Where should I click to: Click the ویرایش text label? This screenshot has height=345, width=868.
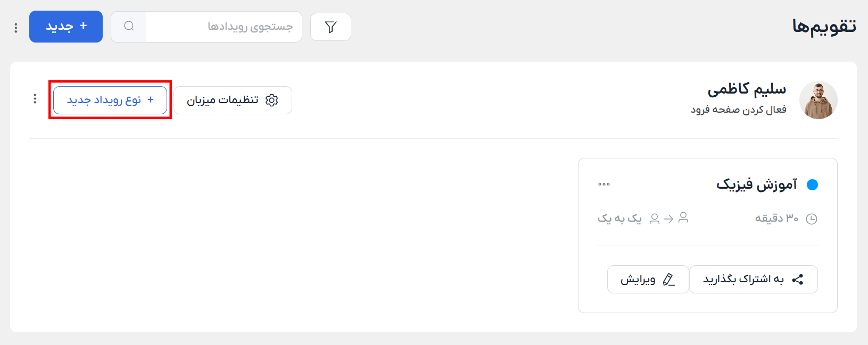638,280
